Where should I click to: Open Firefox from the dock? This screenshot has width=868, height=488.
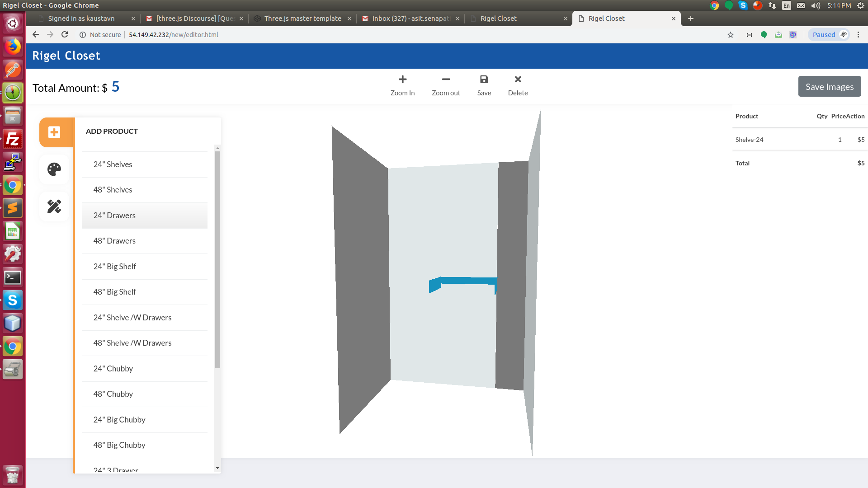coord(13,46)
